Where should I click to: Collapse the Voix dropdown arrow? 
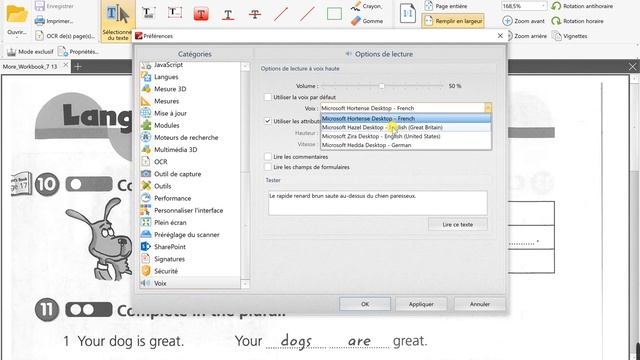click(488, 108)
